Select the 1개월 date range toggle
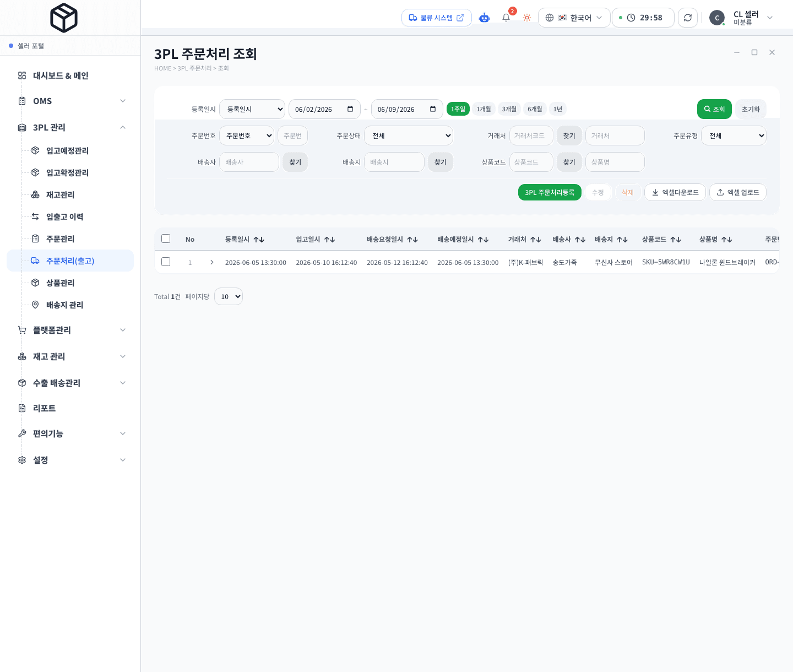This screenshot has width=793, height=672. point(484,109)
